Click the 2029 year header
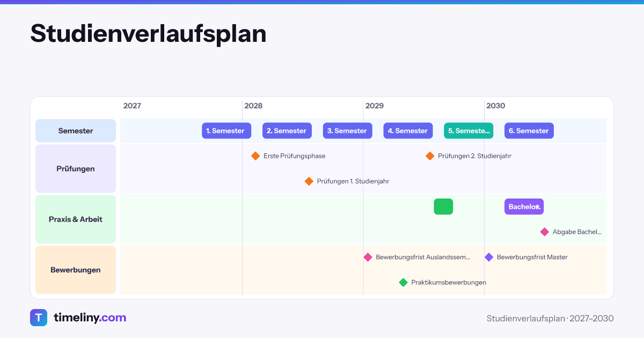The width and height of the screenshot is (644, 338). tap(375, 106)
